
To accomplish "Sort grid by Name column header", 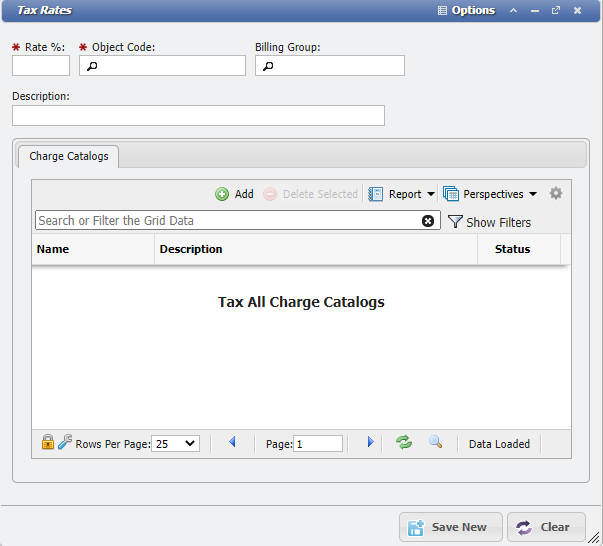I will 53,249.
